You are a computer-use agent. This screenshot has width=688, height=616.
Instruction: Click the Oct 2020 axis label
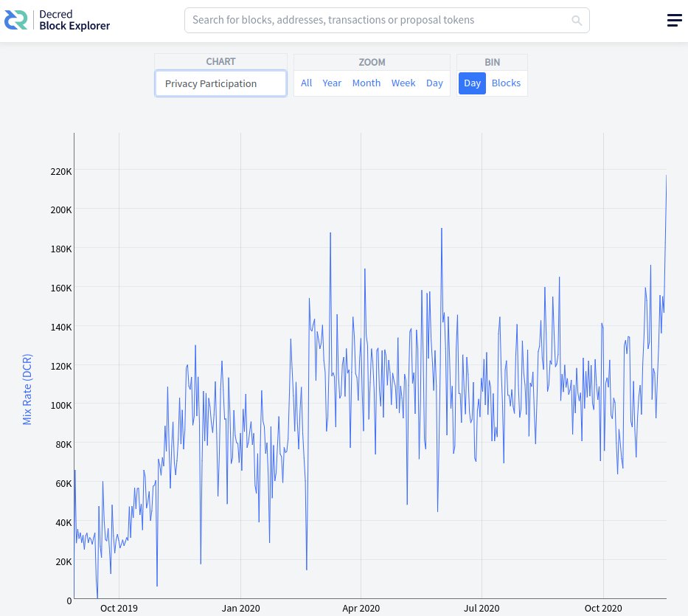tap(603, 608)
